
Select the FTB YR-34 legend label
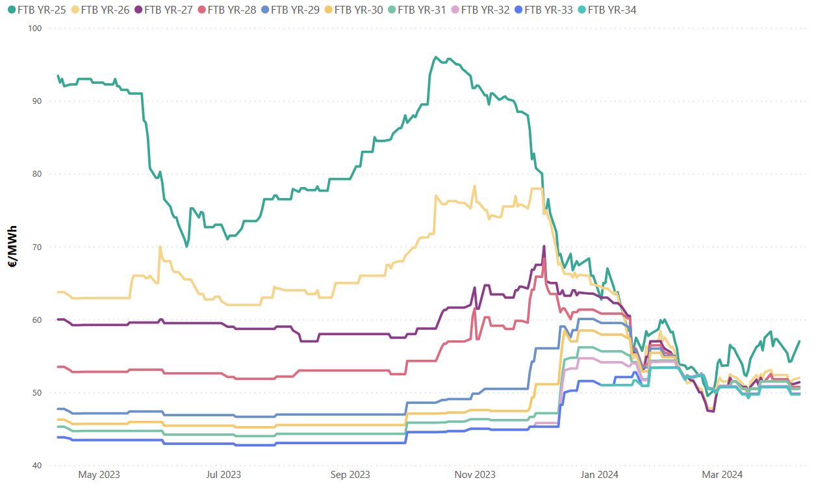[x=611, y=10]
